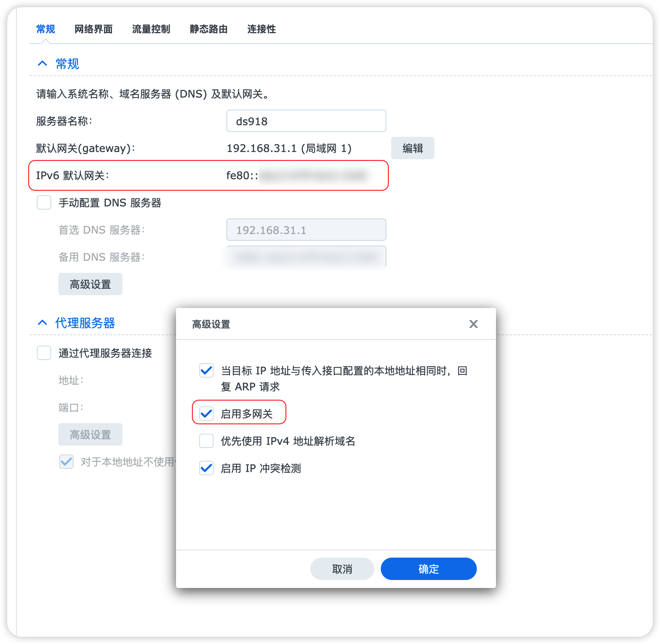Collapse the 常规 section chevron
Image resolution: width=660 pixels, height=644 pixels.
pos(42,63)
